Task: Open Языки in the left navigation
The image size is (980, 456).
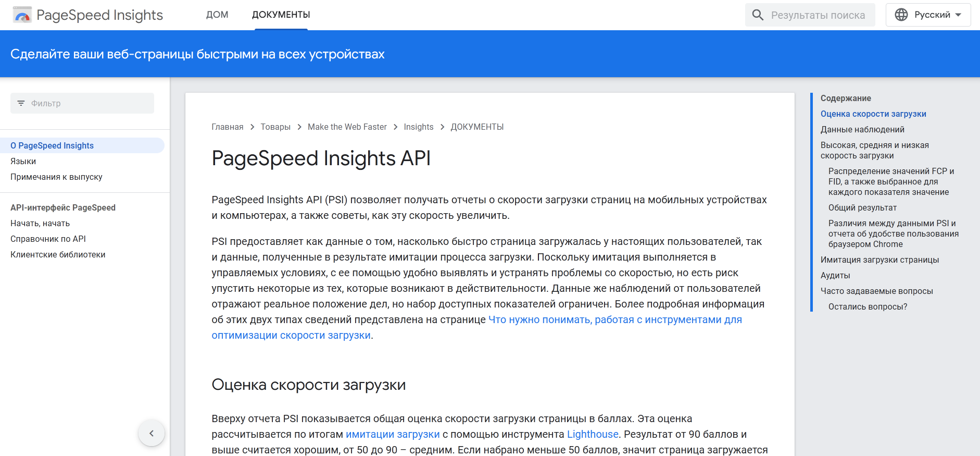Action: coord(23,161)
